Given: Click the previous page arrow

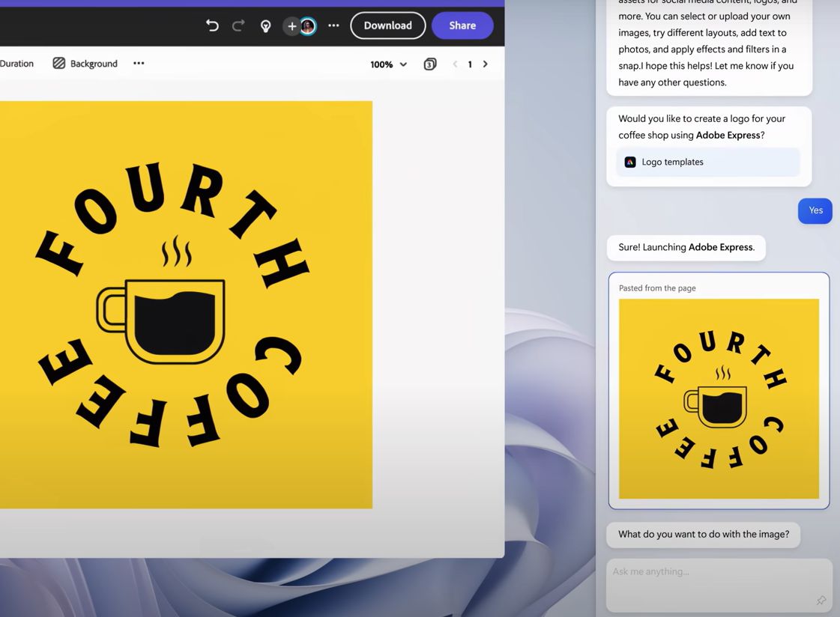Looking at the screenshot, I should coord(455,64).
